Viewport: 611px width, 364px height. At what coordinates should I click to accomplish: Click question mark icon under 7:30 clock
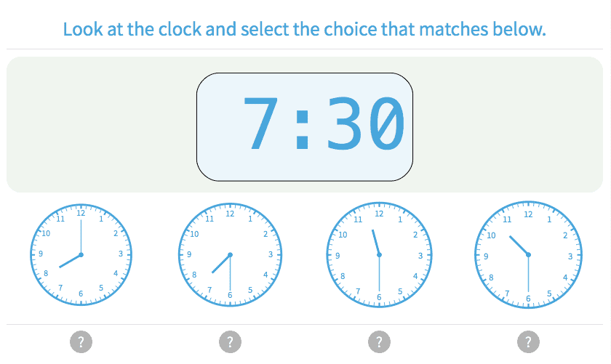[x=230, y=341]
